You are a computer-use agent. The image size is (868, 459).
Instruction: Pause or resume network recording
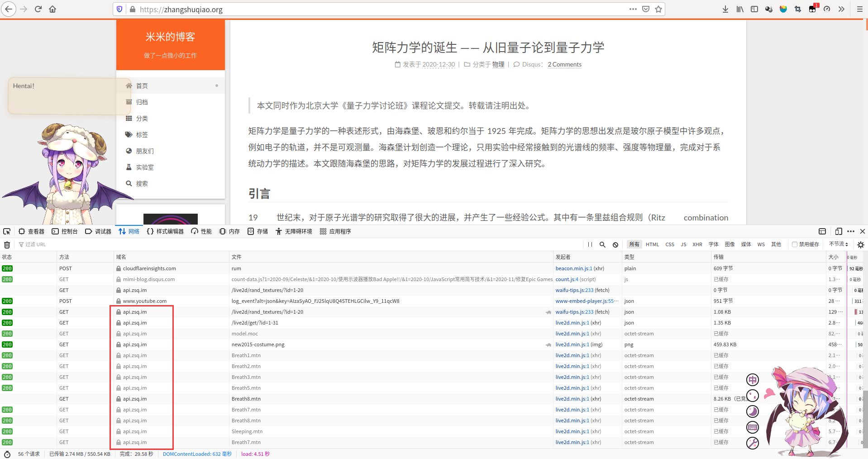[x=590, y=244]
